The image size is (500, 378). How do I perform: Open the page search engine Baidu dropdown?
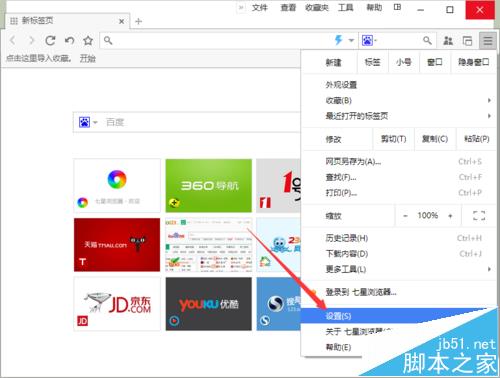(x=88, y=122)
